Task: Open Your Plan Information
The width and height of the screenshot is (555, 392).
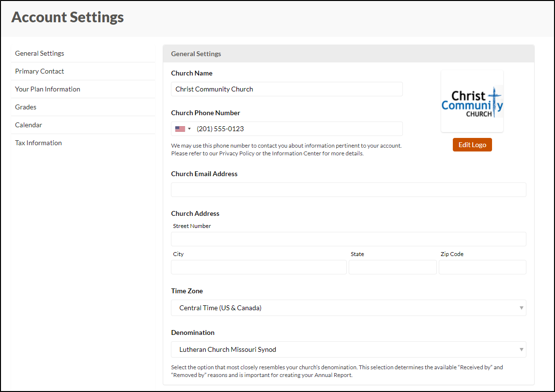Action: 83,89
